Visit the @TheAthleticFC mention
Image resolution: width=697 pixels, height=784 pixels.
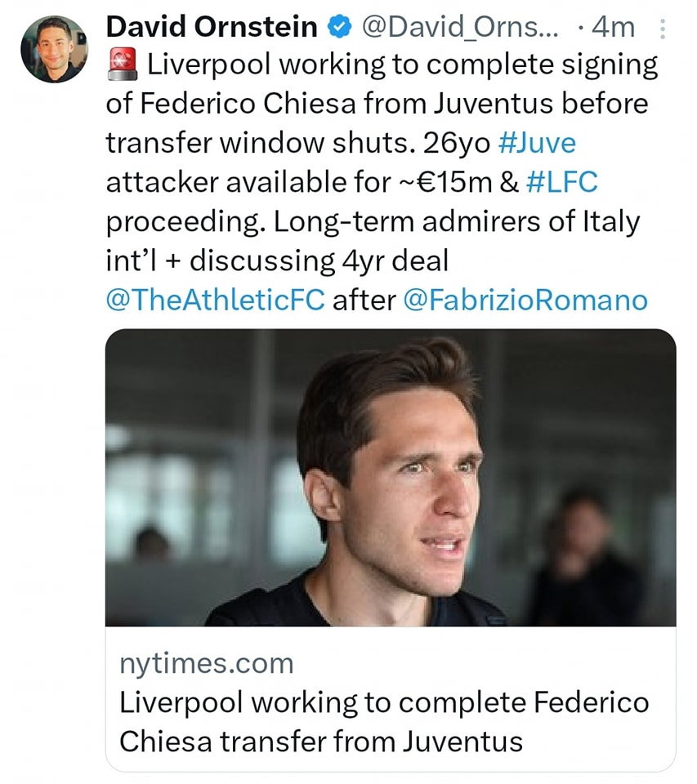tap(214, 300)
